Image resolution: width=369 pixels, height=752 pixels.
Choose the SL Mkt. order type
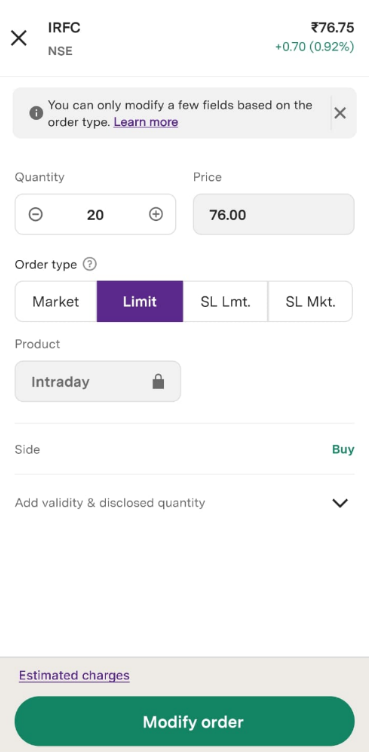tap(310, 302)
